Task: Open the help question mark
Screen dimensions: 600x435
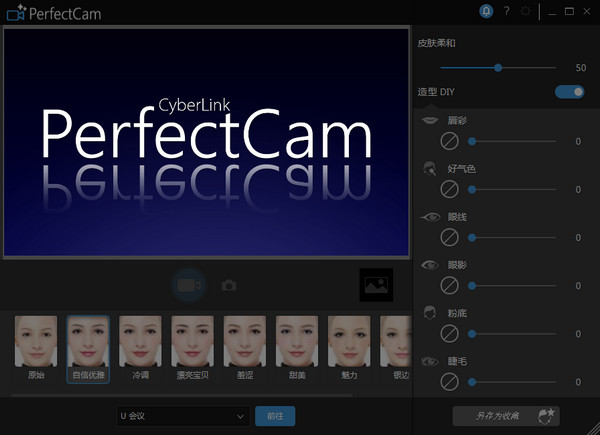Action: [x=507, y=11]
